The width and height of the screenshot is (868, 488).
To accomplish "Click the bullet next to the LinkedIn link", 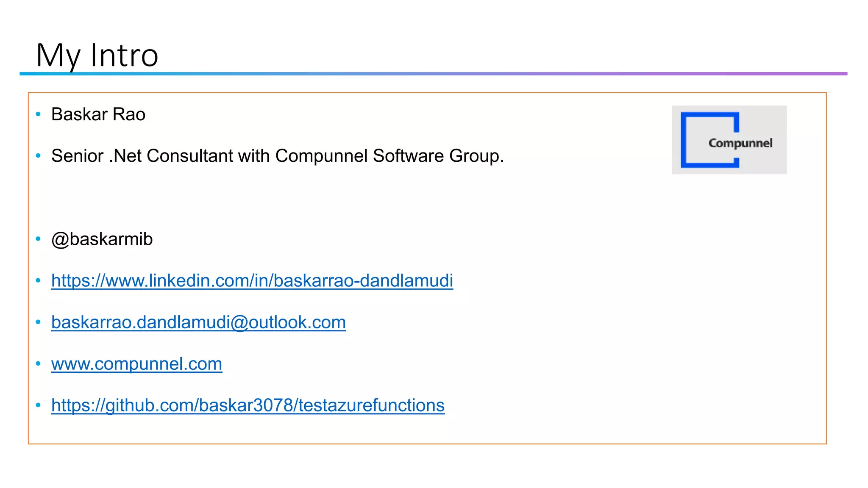I will [38, 280].
